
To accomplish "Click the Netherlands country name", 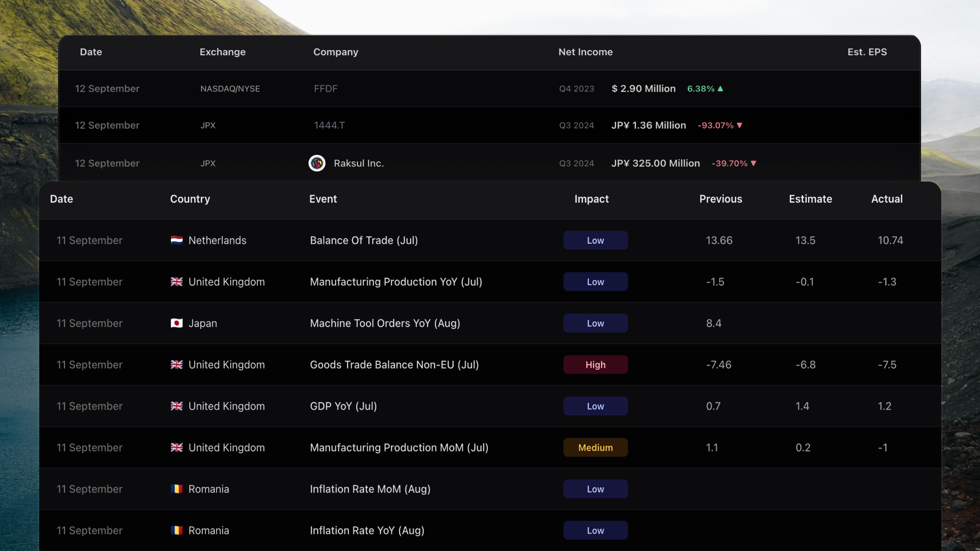I will tap(217, 240).
